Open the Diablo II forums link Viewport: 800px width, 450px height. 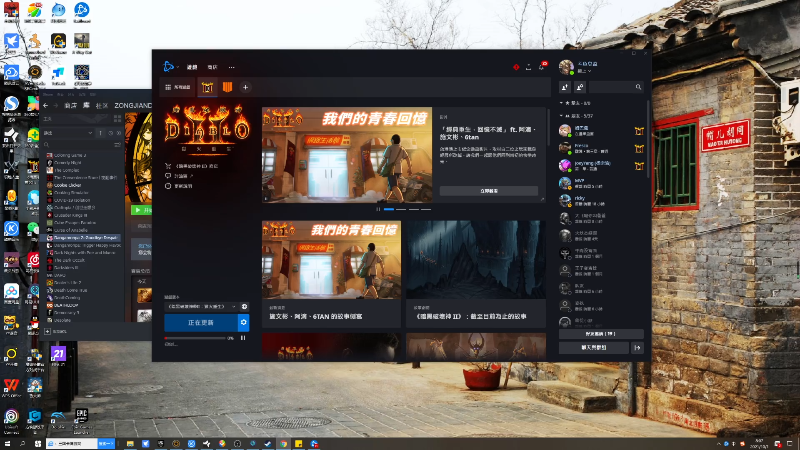pyautogui.click(x=179, y=176)
